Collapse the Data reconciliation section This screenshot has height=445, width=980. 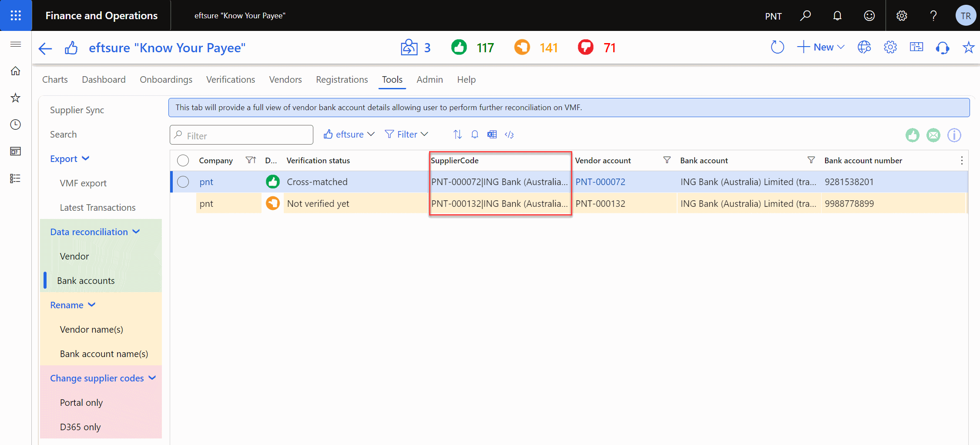pos(95,232)
